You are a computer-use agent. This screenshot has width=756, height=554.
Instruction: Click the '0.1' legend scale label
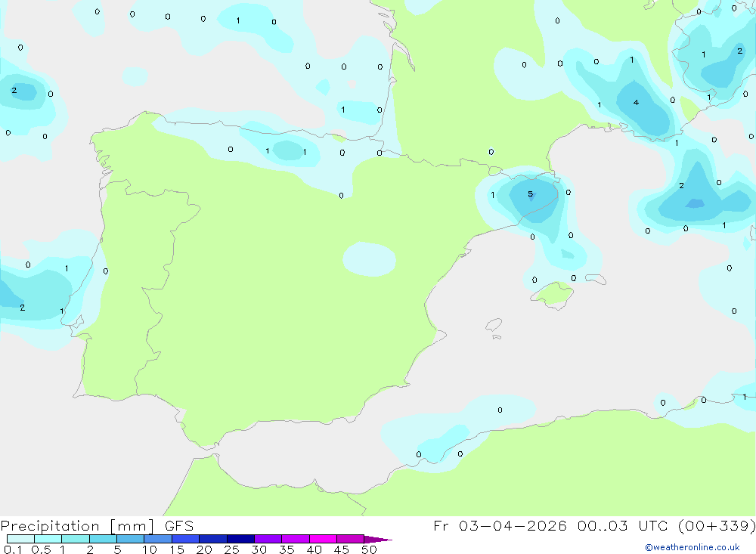(x=13, y=549)
